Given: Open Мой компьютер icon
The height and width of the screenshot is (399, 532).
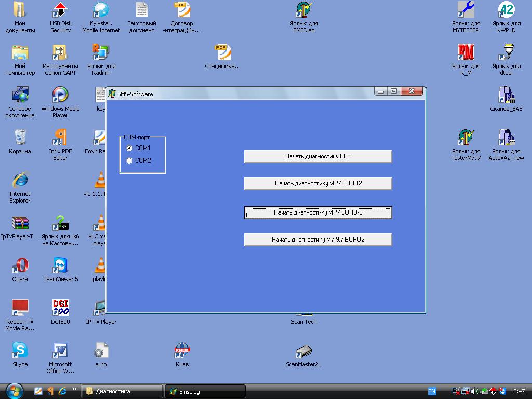Looking at the screenshot, I should pyautogui.click(x=20, y=60).
